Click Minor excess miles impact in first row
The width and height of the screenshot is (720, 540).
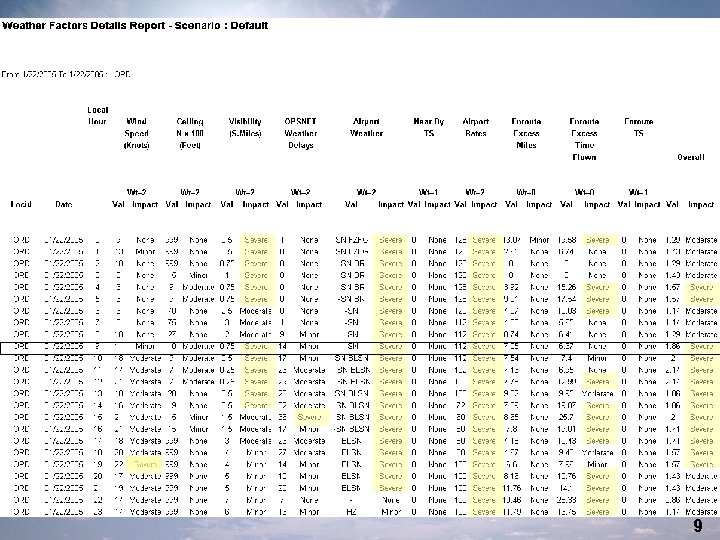coord(539,240)
